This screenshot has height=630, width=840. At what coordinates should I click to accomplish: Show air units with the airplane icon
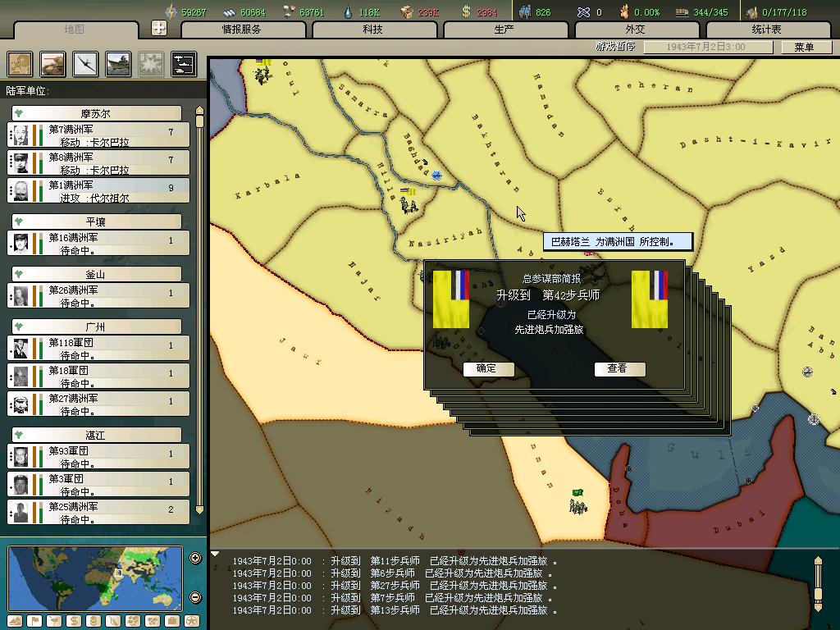(85, 64)
